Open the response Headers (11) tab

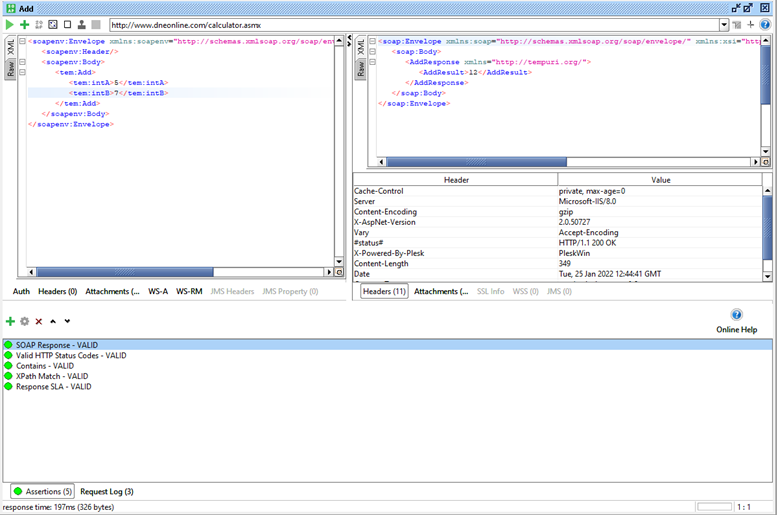(384, 291)
